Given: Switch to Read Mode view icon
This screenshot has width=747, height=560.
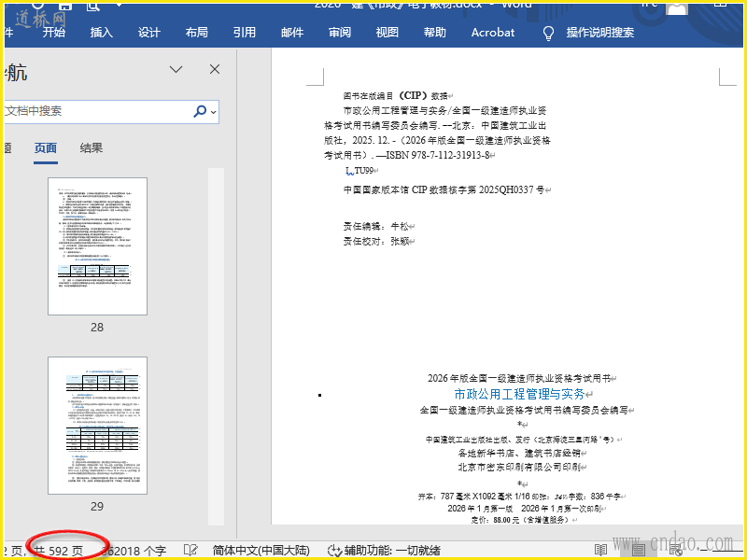Looking at the screenshot, I should coord(600,551).
